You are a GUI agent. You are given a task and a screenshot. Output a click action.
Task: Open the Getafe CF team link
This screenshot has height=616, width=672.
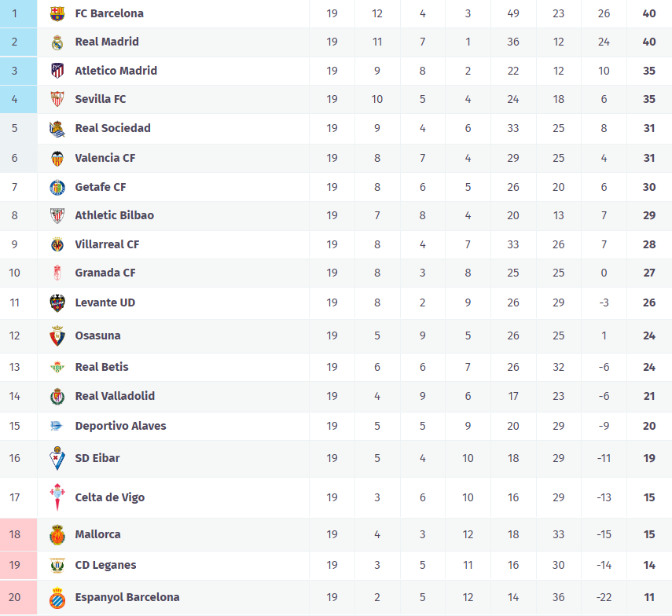click(x=101, y=187)
